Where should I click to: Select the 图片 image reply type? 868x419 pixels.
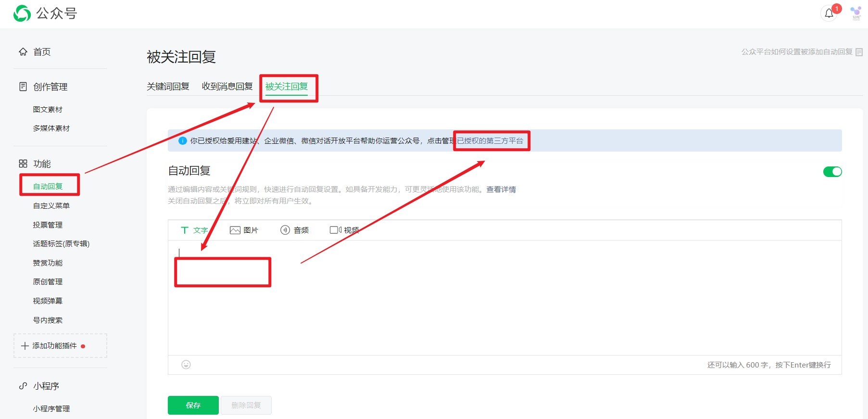(244, 230)
